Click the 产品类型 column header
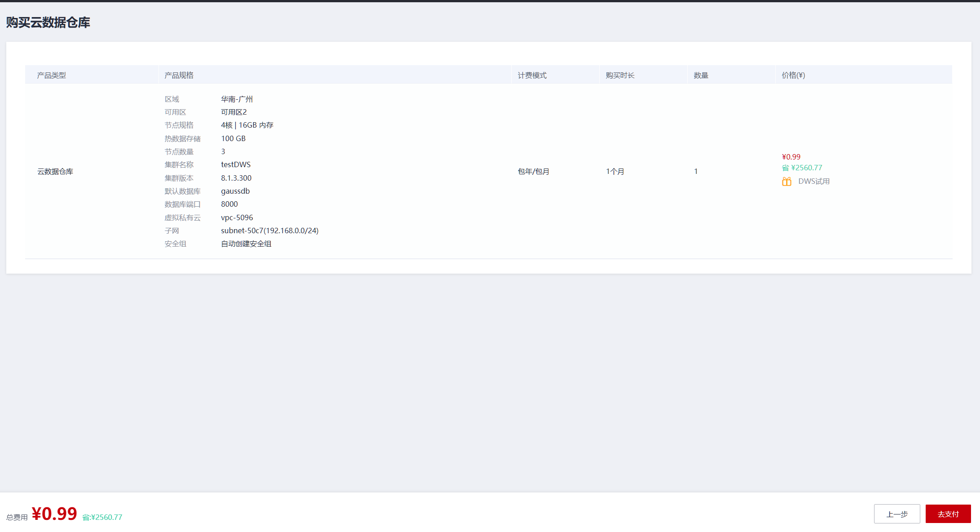 click(51, 75)
